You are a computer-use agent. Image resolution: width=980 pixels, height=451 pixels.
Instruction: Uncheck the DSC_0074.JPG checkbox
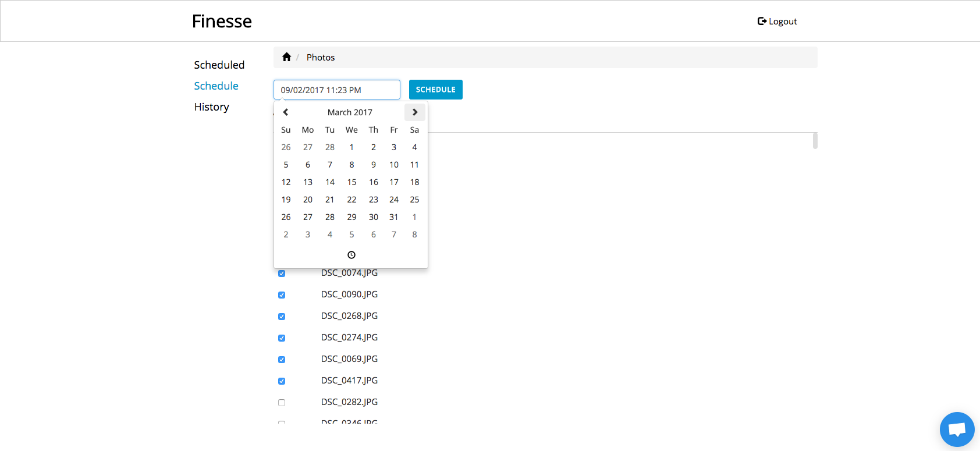(282, 274)
